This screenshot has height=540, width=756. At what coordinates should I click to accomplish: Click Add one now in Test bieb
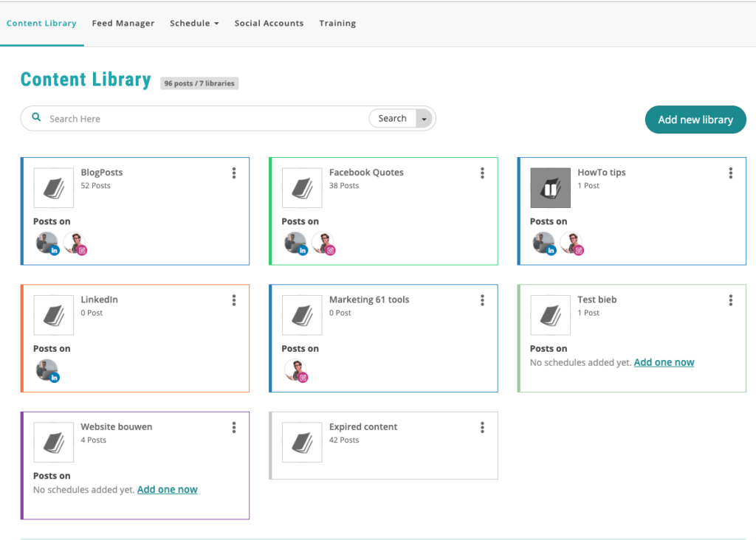[664, 362]
